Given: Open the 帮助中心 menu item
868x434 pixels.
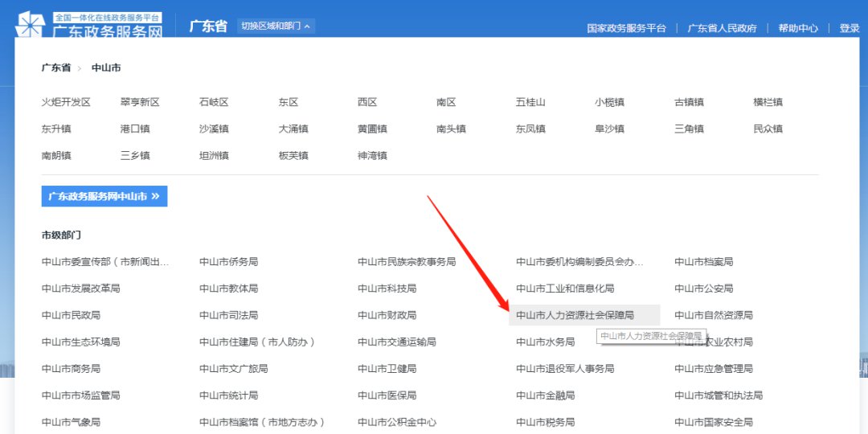Looking at the screenshot, I should coord(797,28).
